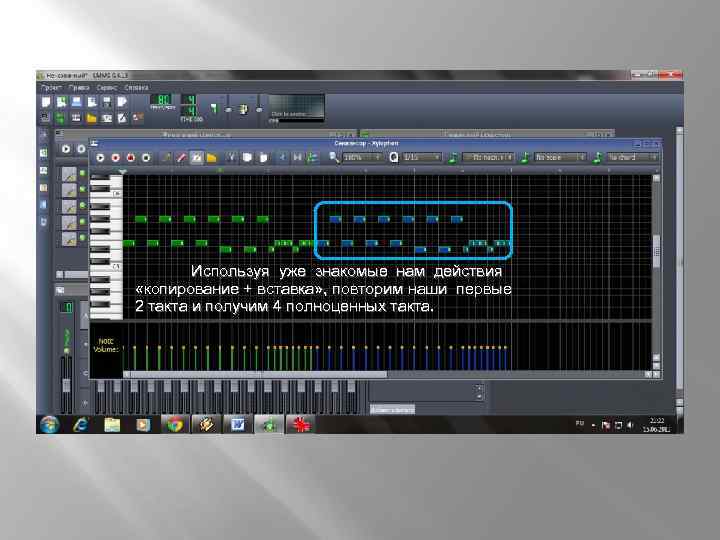The height and width of the screenshot is (540, 720).
Task: Export the project using the export icon
Action: [x=122, y=102]
